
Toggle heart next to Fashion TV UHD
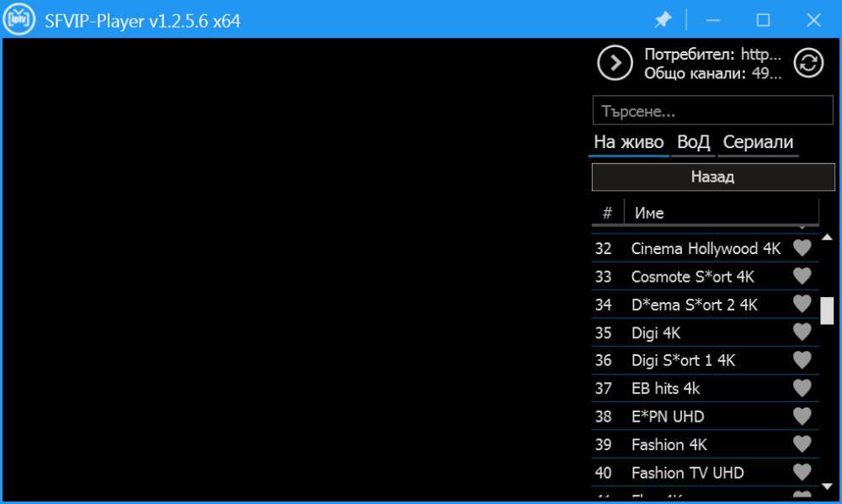pos(802,472)
